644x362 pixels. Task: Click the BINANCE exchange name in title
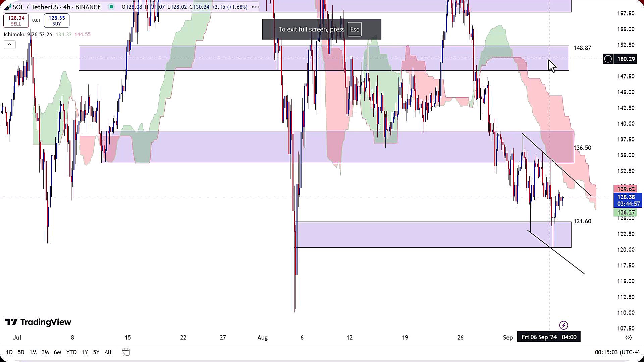coord(88,7)
